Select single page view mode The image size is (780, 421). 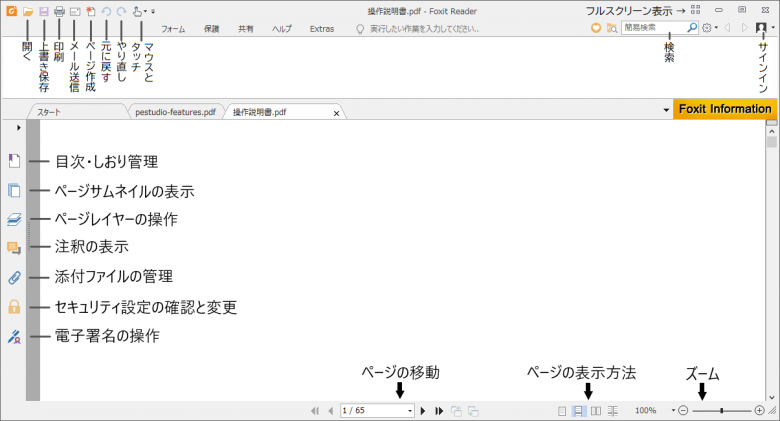(562, 411)
